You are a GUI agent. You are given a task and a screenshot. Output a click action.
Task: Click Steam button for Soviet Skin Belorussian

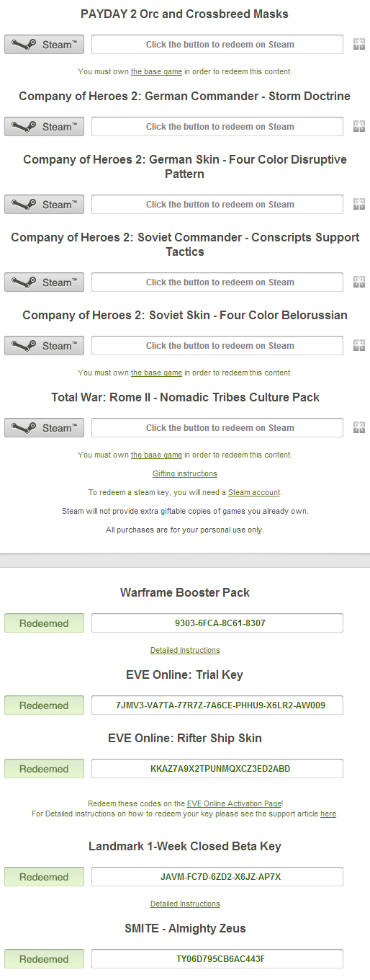click(45, 346)
